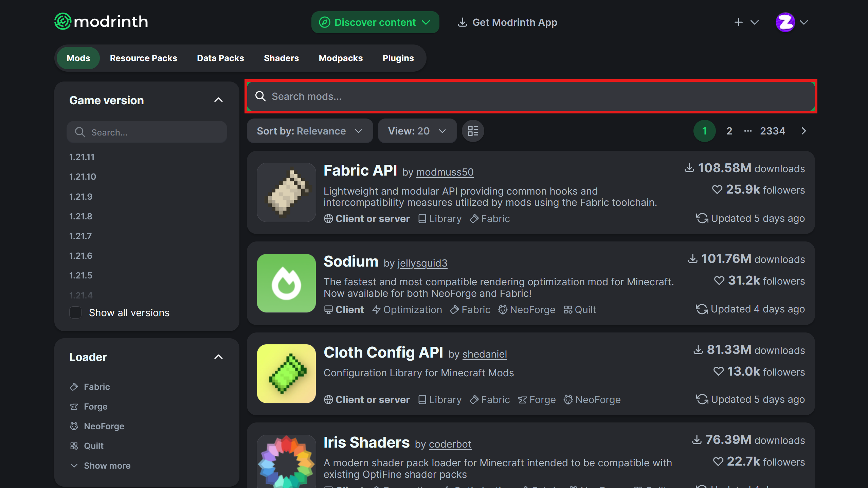Open the View: 20 dropdown
This screenshot has width=868, height=488.
click(417, 131)
